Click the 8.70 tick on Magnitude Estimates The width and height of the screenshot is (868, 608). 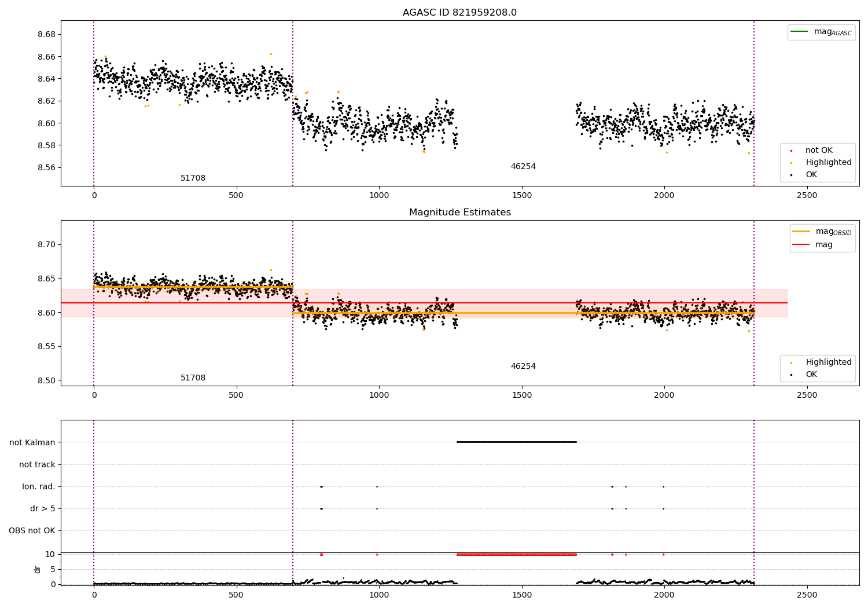pyautogui.click(x=46, y=245)
